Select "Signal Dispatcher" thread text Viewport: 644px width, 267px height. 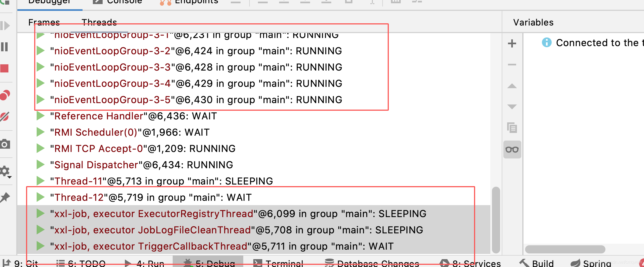(141, 165)
